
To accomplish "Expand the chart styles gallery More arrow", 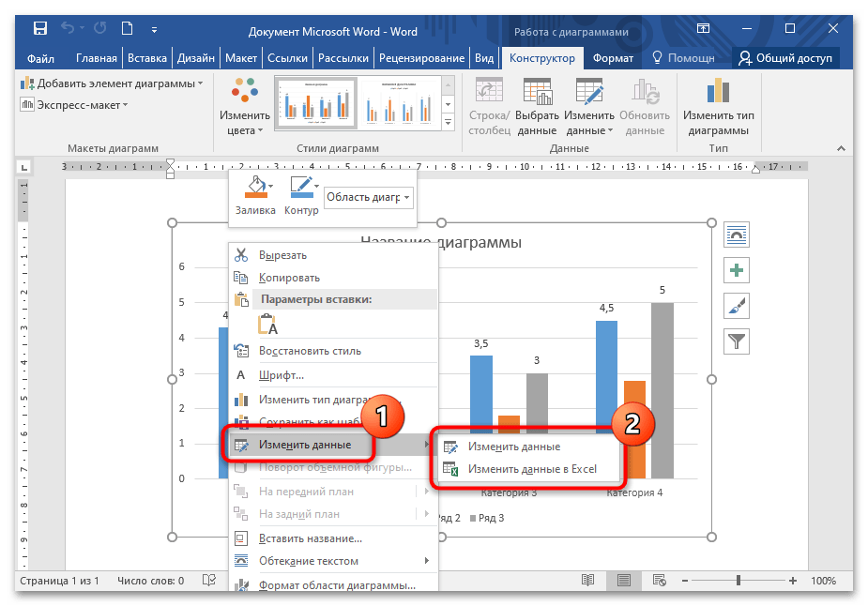I will pyautogui.click(x=449, y=122).
